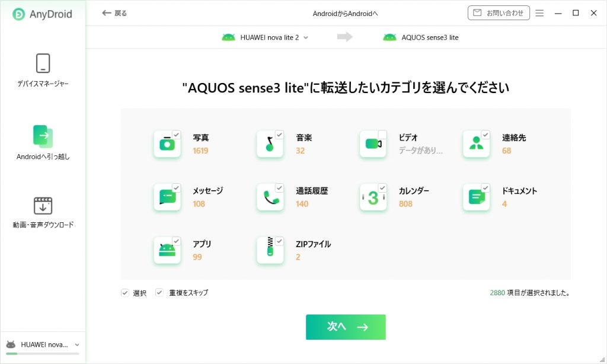
Task: Click the ZIPファイル category label
Action: coord(313,244)
